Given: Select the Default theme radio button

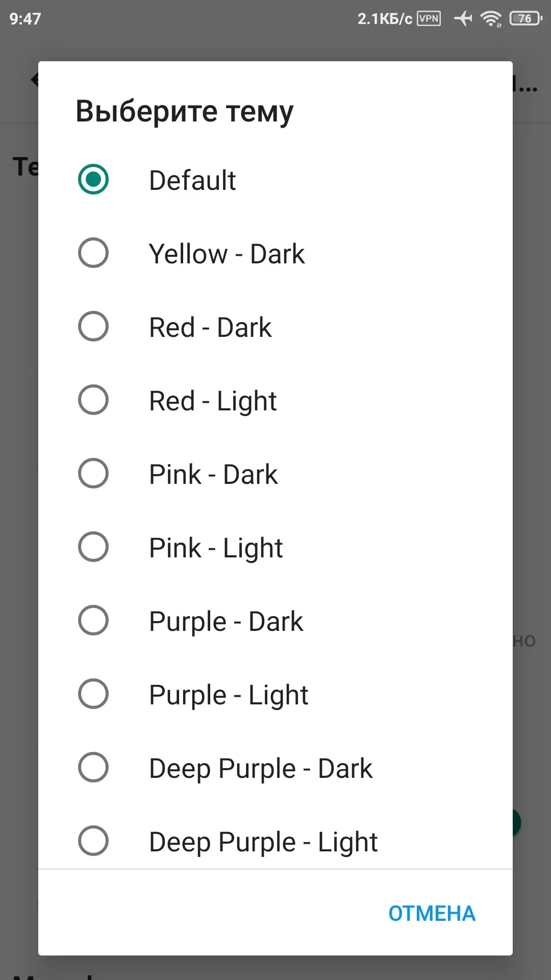Looking at the screenshot, I should coord(93,180).
